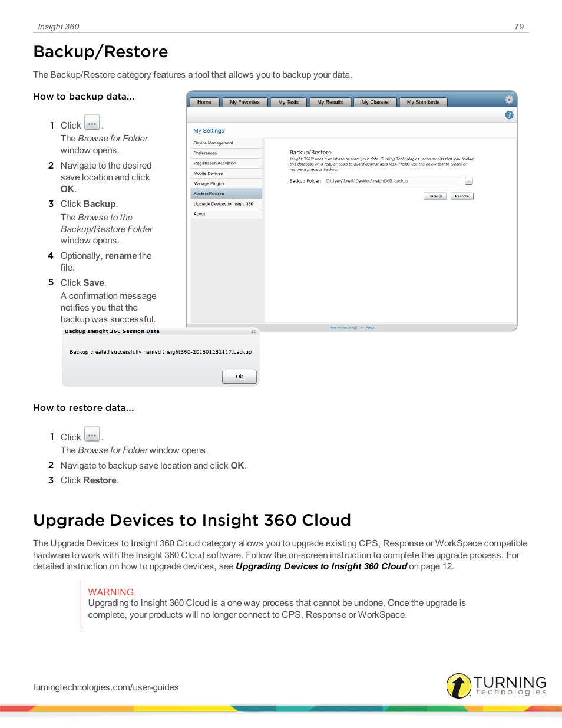Switch to the Home tab
This screenshot has height=728, width=562.
click(x=204, y=103)
